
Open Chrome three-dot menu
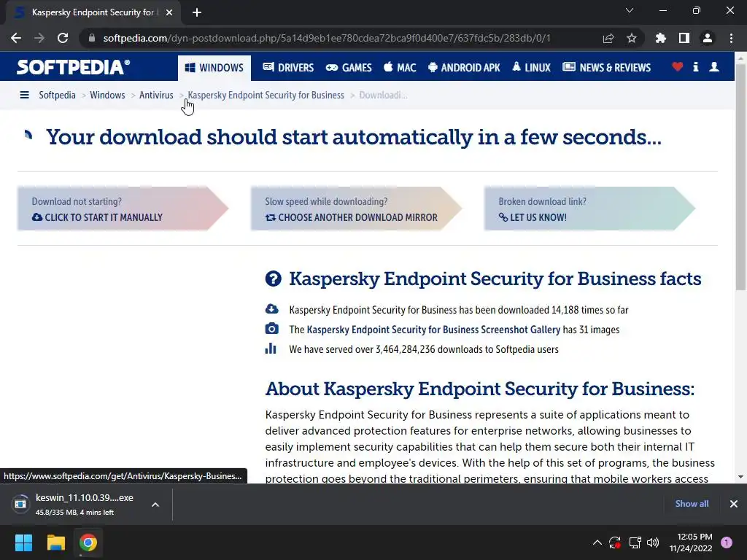(731, 38)
